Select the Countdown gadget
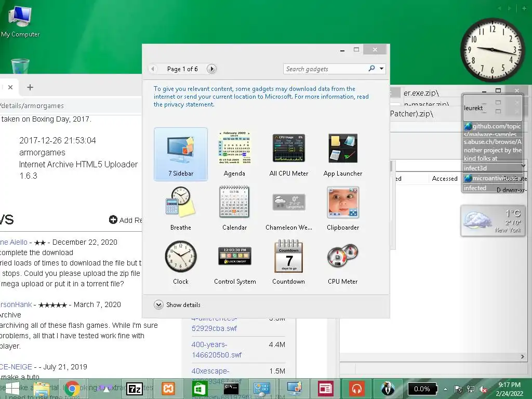 pos(289,262)
